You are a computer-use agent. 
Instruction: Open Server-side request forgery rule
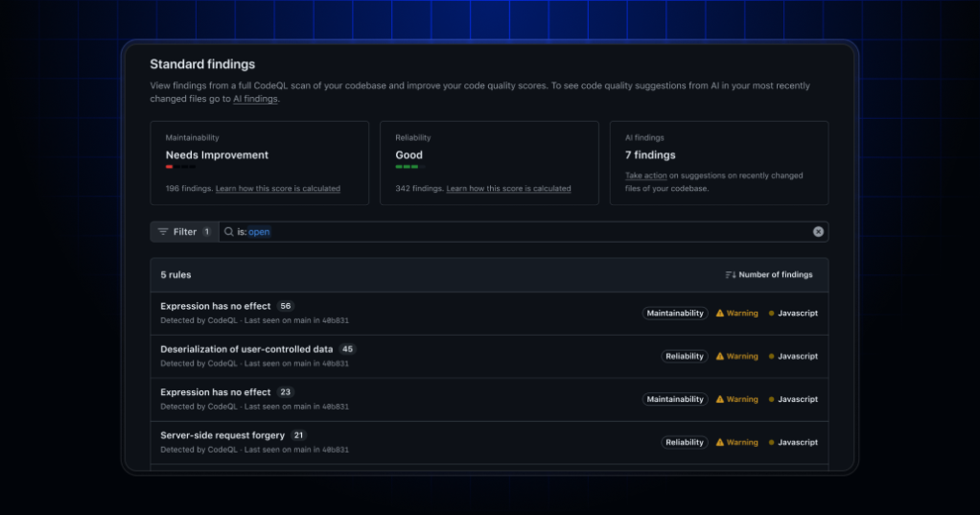222,435
